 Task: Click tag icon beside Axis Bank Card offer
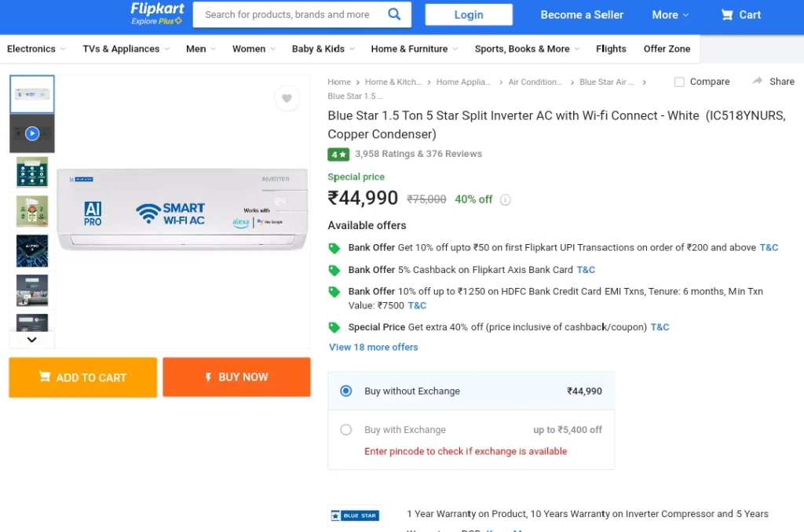pyautogui.click(x=334, y=270)
